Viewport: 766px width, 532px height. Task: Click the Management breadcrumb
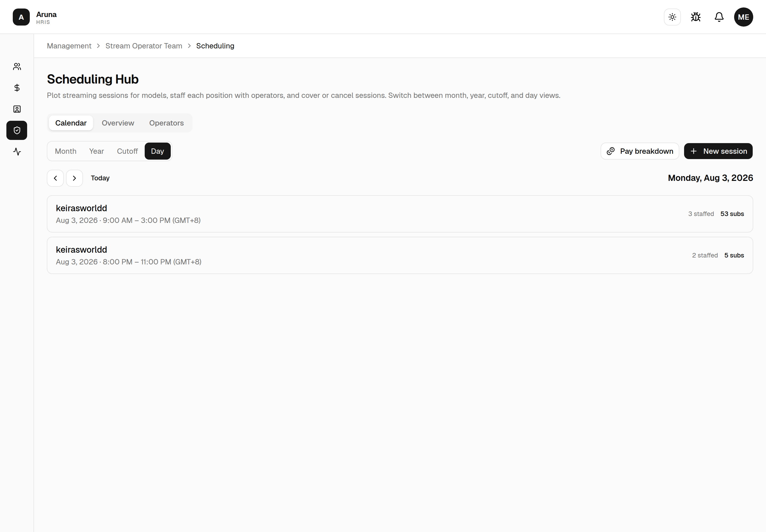[69, 46]
